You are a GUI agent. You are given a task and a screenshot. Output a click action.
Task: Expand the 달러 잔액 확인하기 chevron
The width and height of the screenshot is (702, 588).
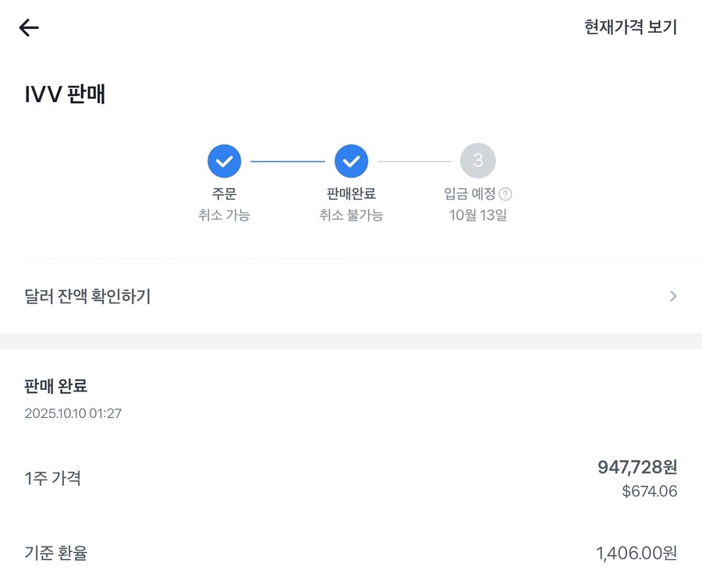(x=673, y=296)
